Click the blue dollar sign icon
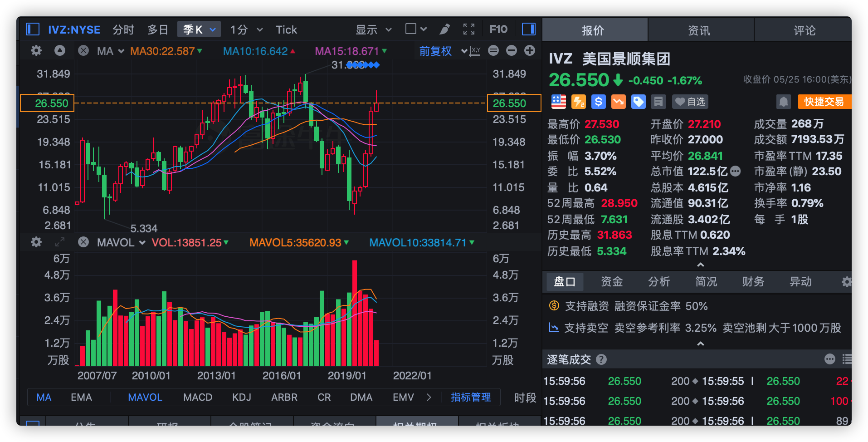Viewport: 868px width, 442px height. coord(599,102)
